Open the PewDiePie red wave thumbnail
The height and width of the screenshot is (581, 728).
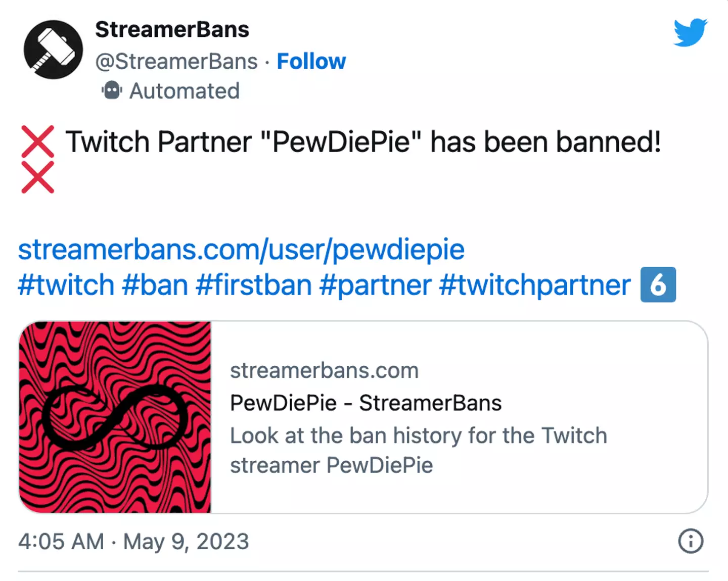115,417
